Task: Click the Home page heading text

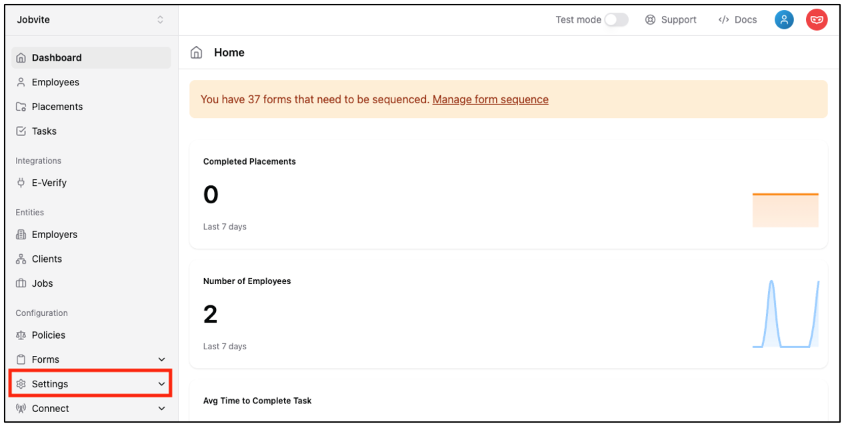Action: pyautogui.click(x=229, y=52)
